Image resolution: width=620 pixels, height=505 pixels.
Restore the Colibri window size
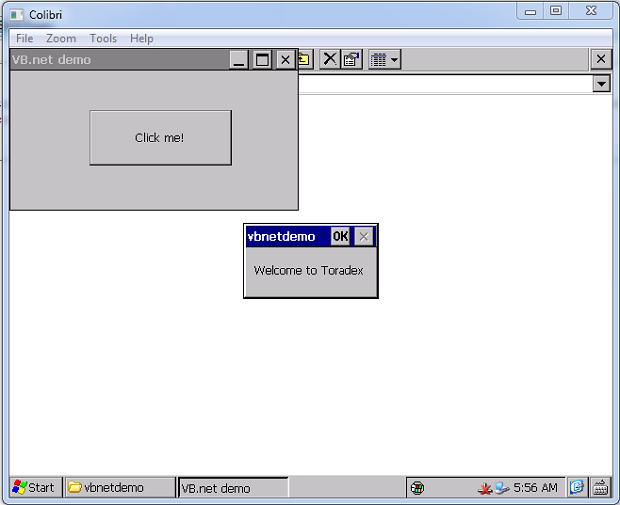556,11
